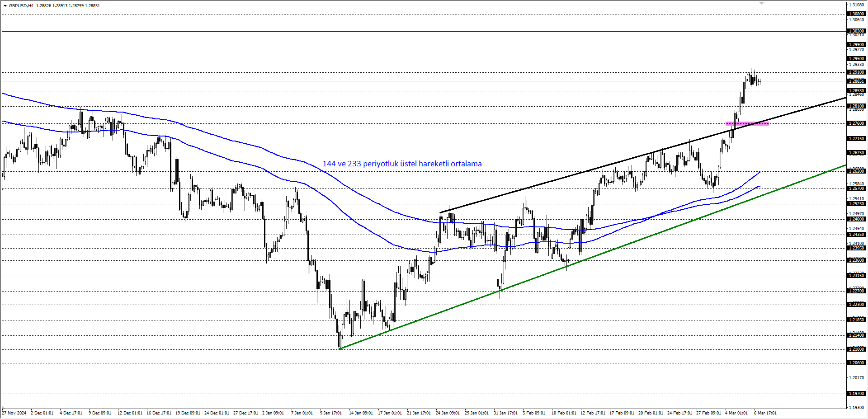Click the 1.25250 price level label
868x419 pixels.
(856, 204)
